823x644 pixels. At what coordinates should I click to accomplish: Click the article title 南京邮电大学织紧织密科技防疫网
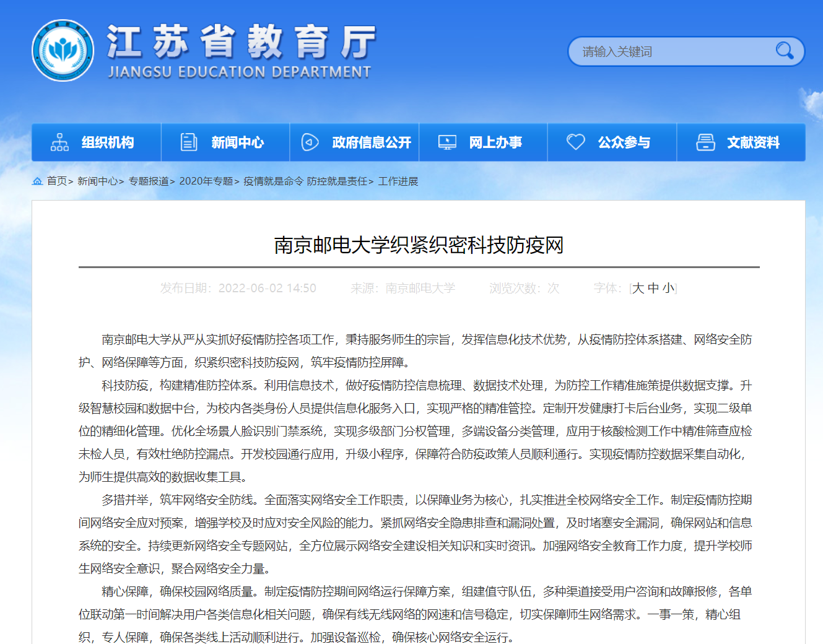[x=419, y=245]
